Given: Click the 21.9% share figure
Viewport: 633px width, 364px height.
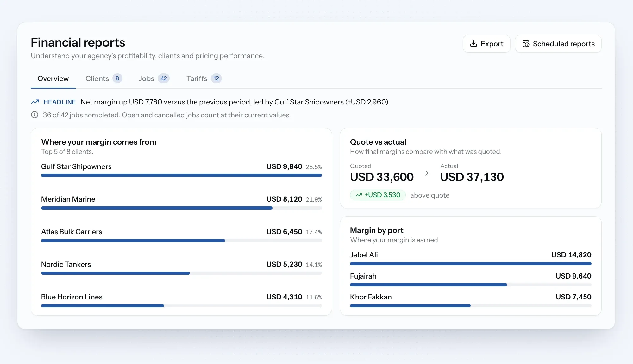Looking at the screenshot, I should click(314, 199).
